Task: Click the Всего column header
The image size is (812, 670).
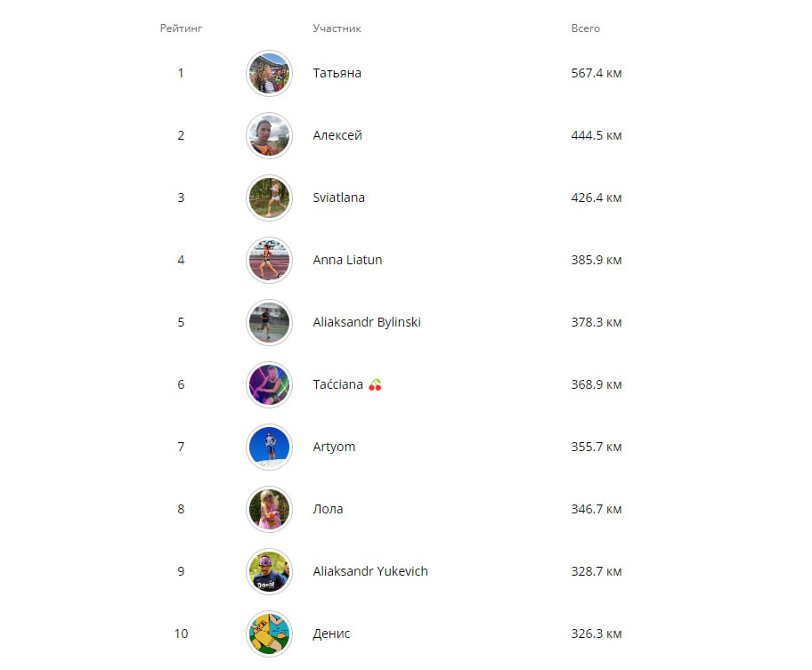Action: click(x=585, y=28)
